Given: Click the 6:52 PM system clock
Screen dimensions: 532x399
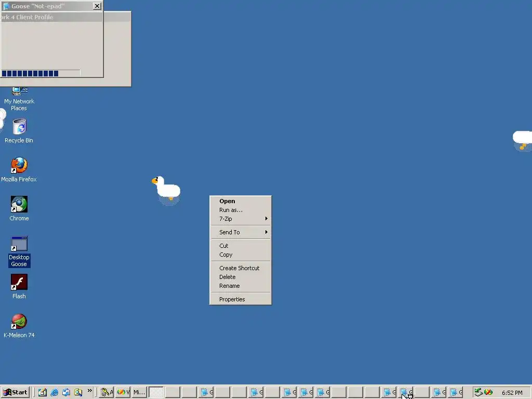Looking at the screenshot, I should point(512,393).
